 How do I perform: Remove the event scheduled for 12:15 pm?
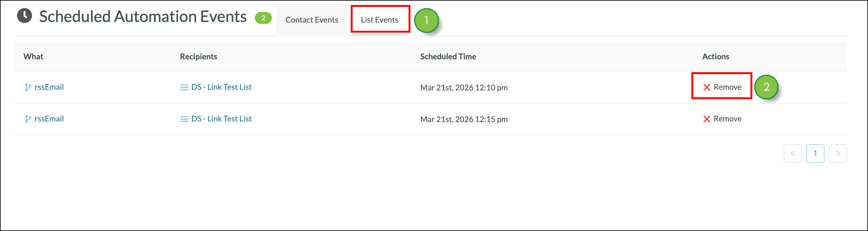click(x=727, y=119)
